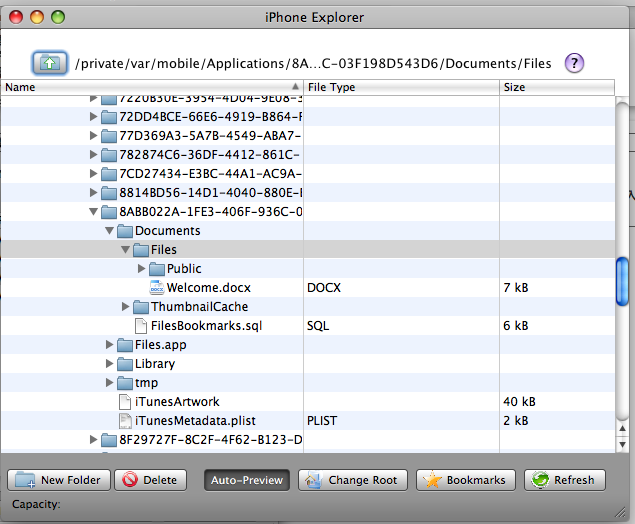Image resolution: width=635 pixels, height=524 pixels.
Task: Open the Bookmarks button
Action: coord(466,480)
